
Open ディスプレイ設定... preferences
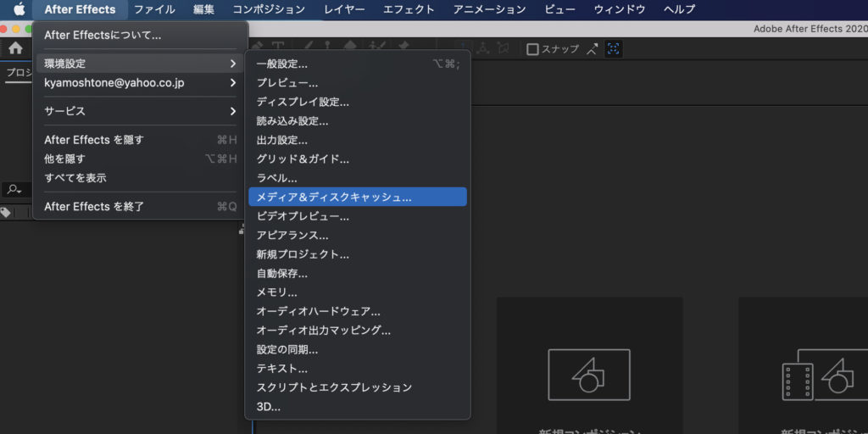pos(358,102)
